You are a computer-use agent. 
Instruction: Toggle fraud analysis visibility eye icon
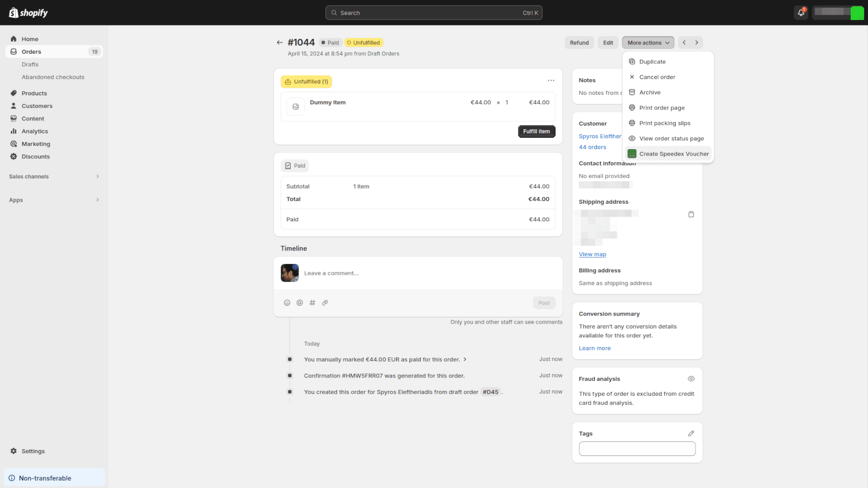[691, 379]
